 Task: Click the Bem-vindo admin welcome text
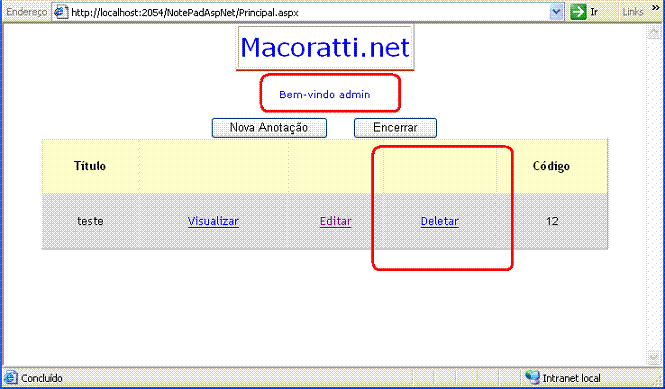tap(325, 95)
